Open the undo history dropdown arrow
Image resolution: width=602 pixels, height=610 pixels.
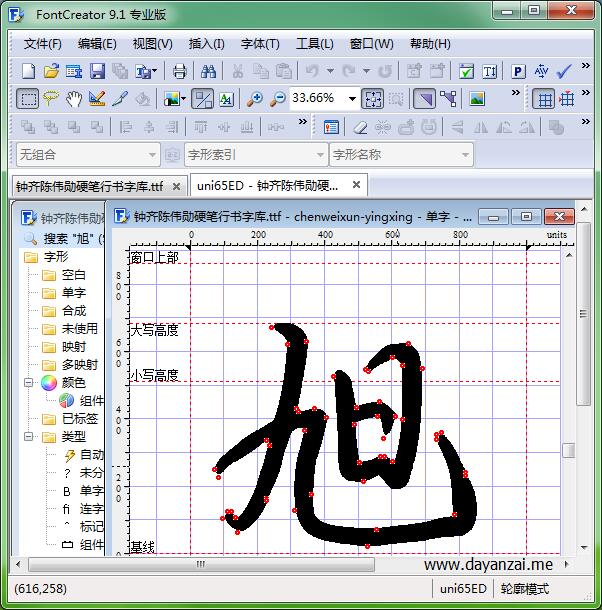(x=330, y=71)
